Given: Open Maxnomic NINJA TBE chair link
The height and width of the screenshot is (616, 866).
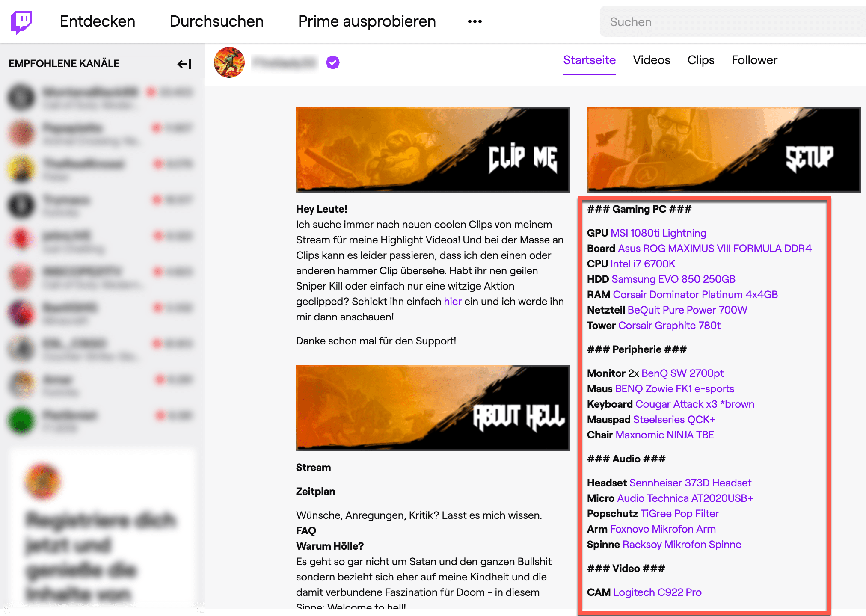Looking at the screenshot, I should point(665,435).
